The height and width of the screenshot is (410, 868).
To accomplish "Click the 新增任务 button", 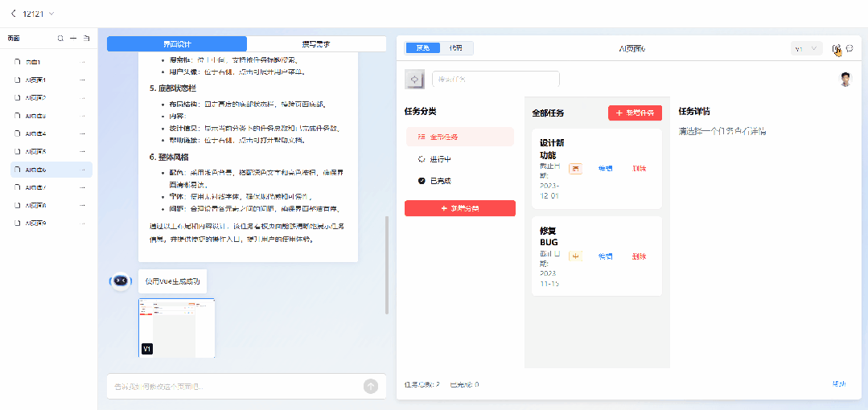I will pyautogui.click(x=635, y=113).
